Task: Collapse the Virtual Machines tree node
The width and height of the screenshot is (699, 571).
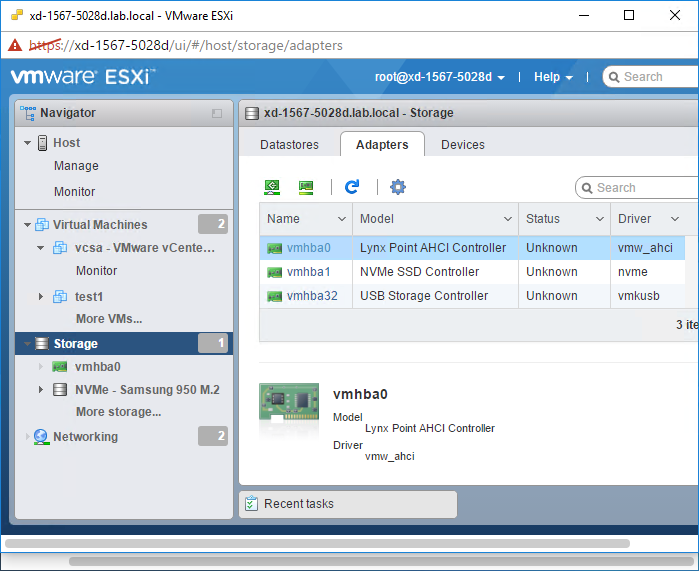Action: pos(27,225)
